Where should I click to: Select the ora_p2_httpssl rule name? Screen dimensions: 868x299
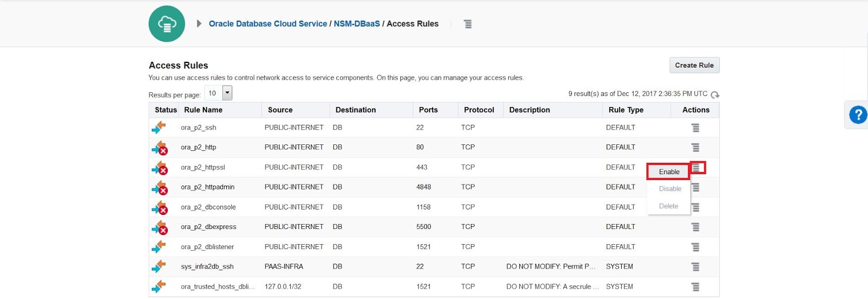[203, 167]
